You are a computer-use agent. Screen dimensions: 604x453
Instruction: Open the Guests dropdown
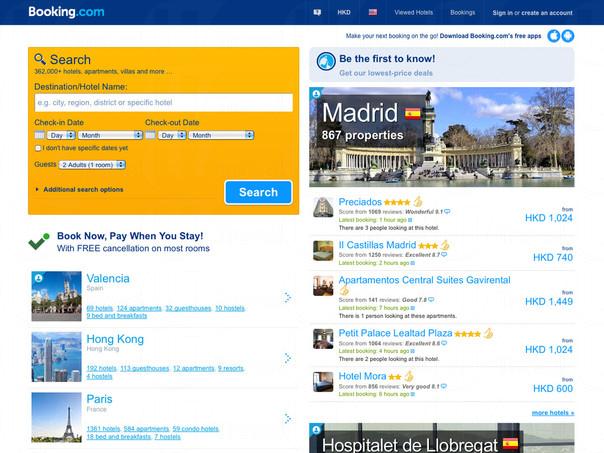click(x=91, y=164)
